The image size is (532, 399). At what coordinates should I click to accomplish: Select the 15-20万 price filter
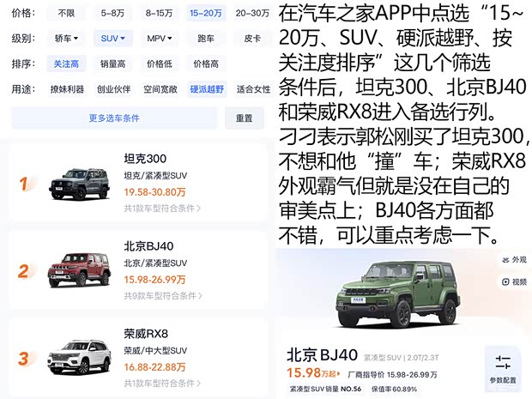[206, 13]
